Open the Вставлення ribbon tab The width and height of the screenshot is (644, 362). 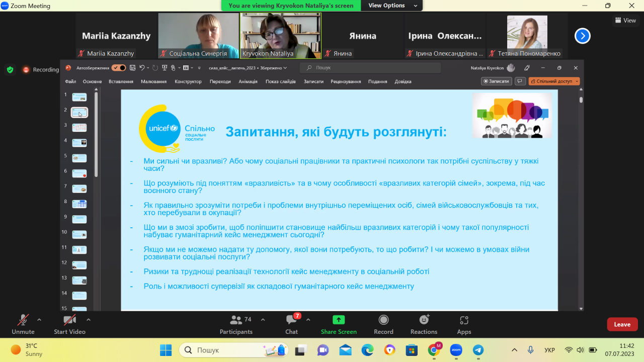pos(121,81)
